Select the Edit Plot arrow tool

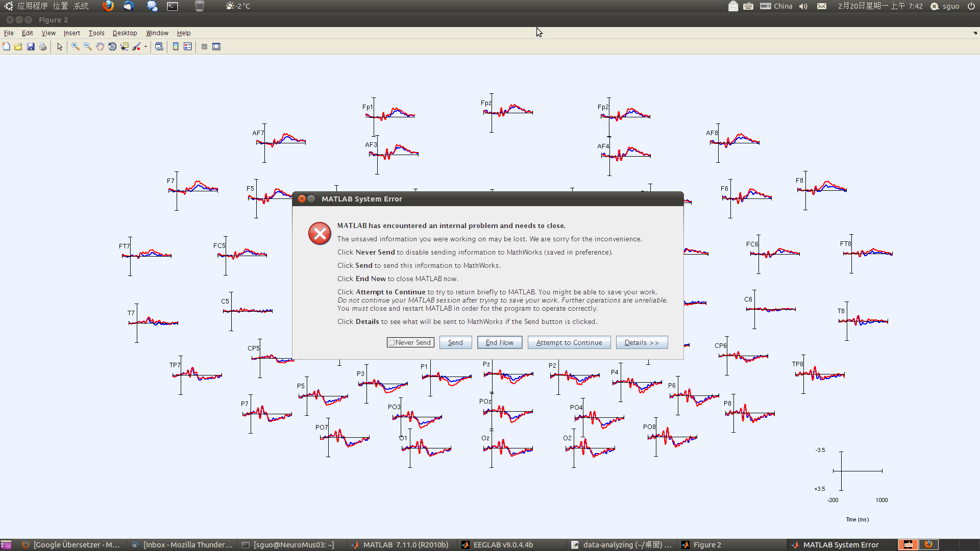pyautogui.click(x=60, y=46)
